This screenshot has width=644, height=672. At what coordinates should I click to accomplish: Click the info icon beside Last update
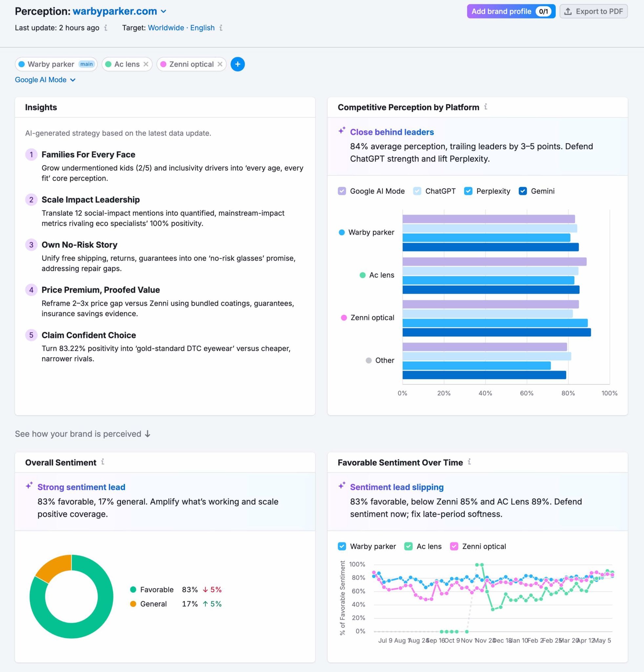coord(106,28)
